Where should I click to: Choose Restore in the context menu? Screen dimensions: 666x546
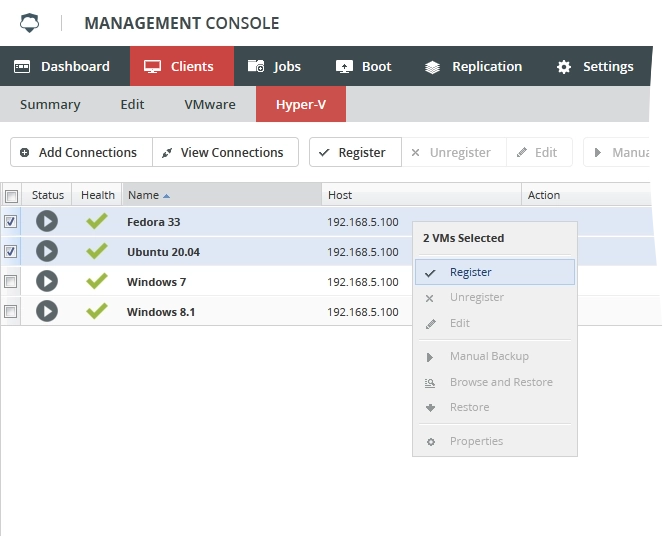pos(495,407)
